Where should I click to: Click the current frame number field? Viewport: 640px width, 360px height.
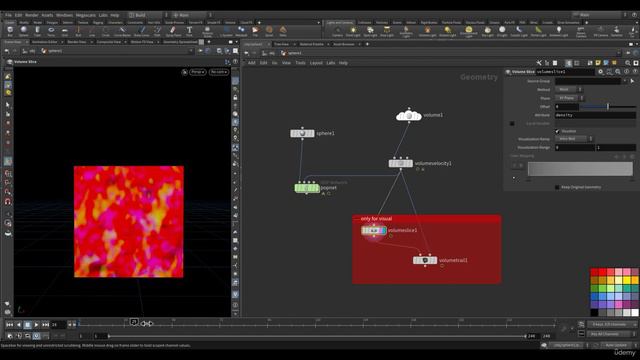click(x=58, y=325)
